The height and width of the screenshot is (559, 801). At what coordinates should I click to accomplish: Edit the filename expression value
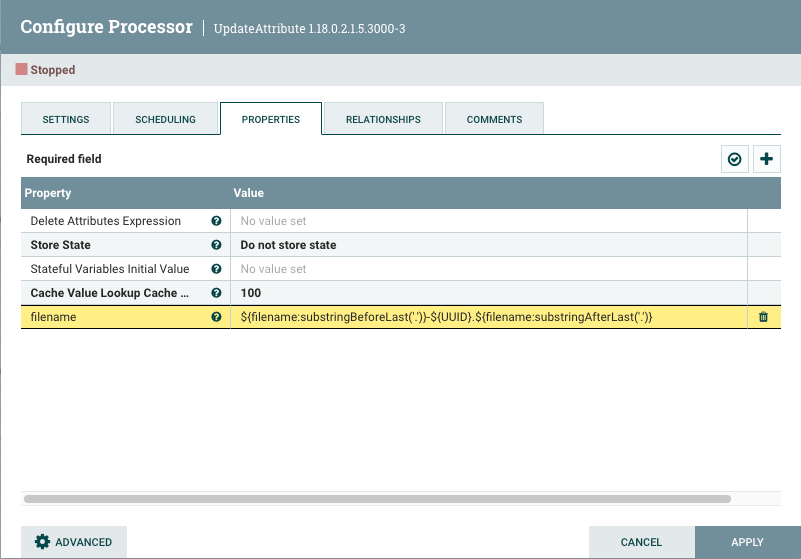488,317
